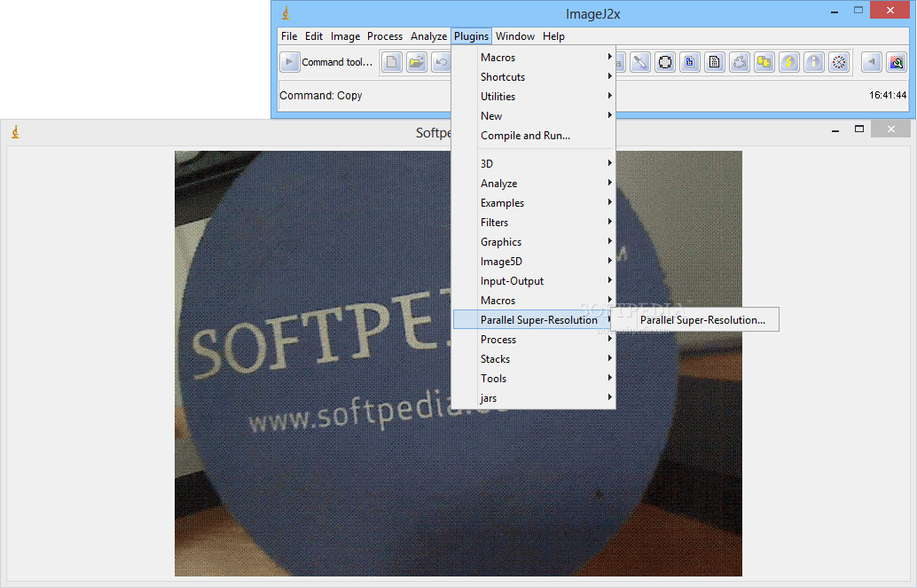Open the Analyze menu in menu bar
The height and width of the screenshot is (588, 917).
click(x=428, y=36)
